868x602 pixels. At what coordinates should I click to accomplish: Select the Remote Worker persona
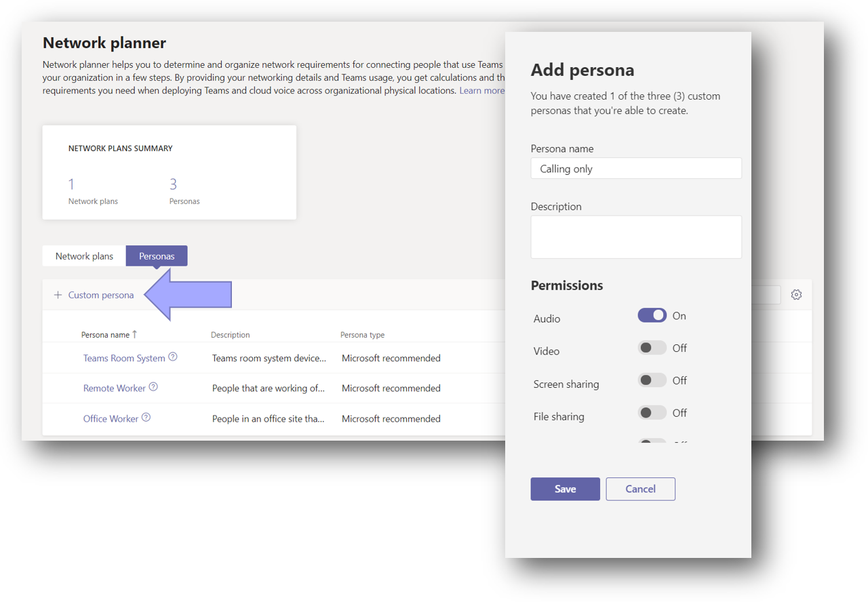pyautogui.click(x=115, y=387)
